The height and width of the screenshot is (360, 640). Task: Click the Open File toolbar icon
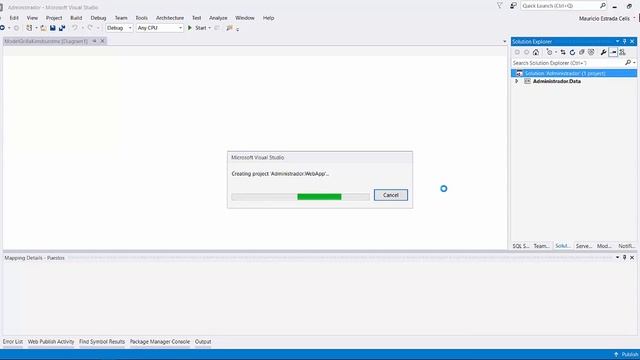(x=43, y=28)
